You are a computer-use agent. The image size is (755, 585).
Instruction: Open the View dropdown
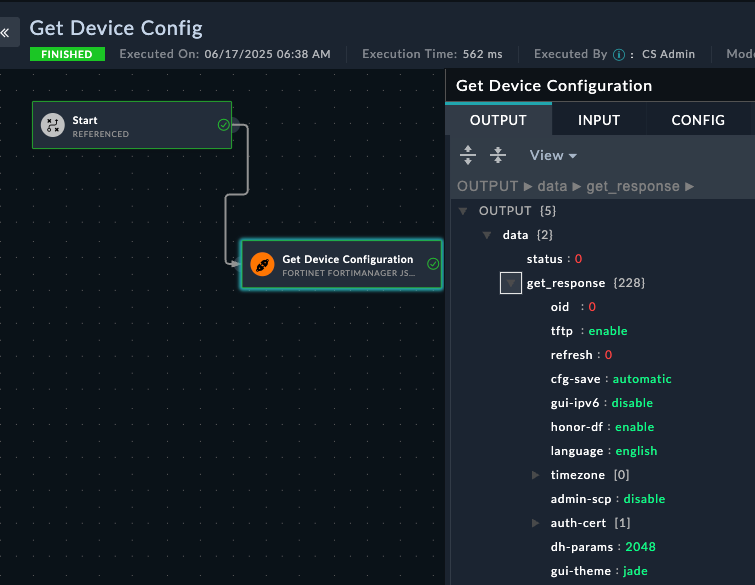553,155
